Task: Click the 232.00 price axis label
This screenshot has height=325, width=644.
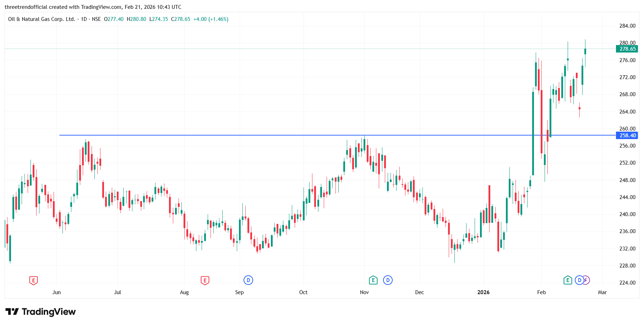Action: click(x=627, y=249)
